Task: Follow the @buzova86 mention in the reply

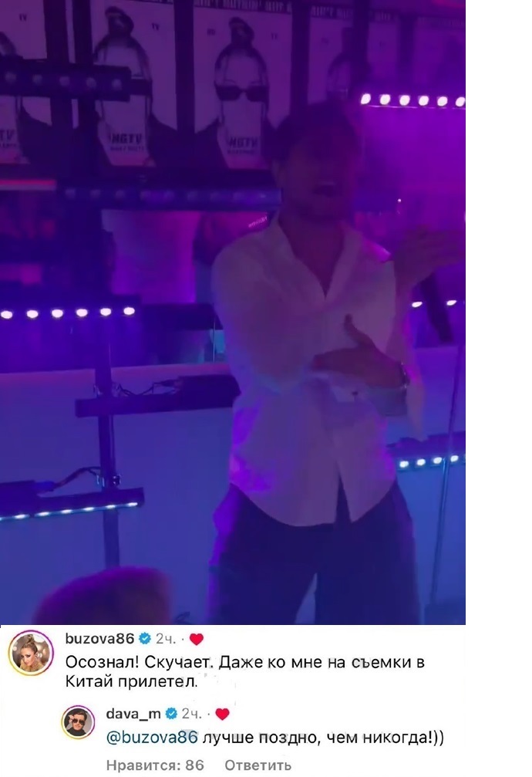Action: 152,738
